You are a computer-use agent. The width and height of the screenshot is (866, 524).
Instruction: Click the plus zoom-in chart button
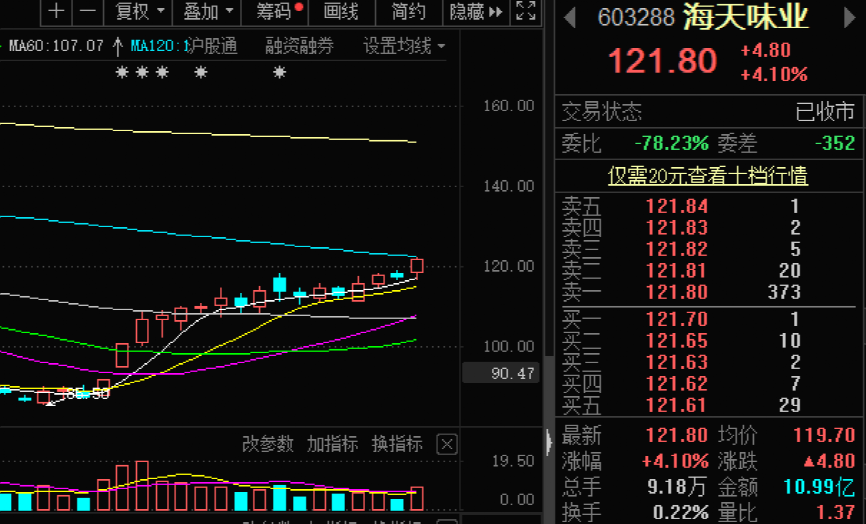pyautogui.click(x=58, y=11)
